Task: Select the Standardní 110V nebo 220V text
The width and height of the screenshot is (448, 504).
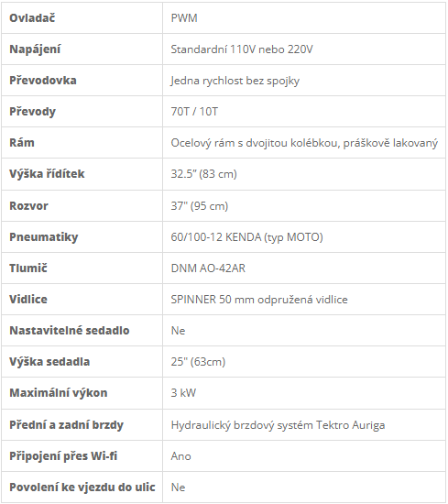Action: [242, 49]
